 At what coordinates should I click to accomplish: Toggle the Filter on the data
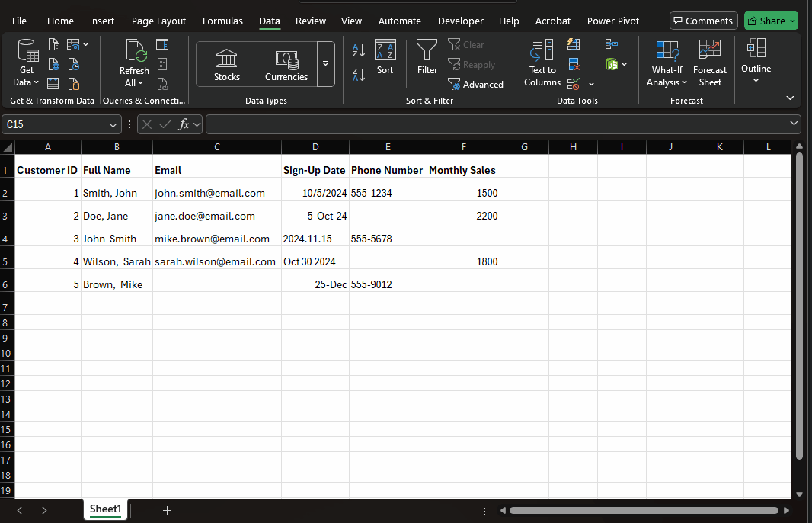click(x=427, y=58)
